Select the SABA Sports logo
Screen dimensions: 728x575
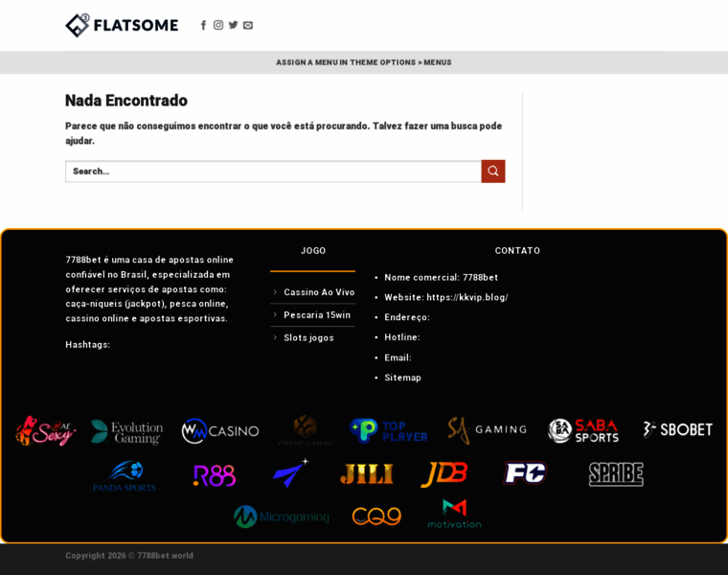click(583, 430)
